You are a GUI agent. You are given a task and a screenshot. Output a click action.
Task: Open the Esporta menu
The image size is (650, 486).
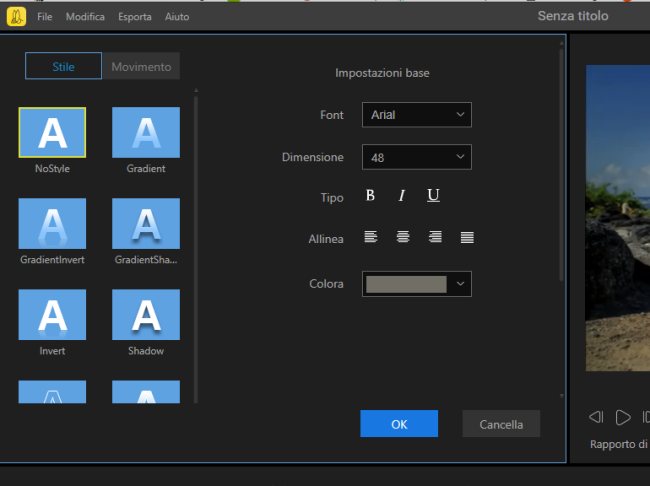pos(135,17)
